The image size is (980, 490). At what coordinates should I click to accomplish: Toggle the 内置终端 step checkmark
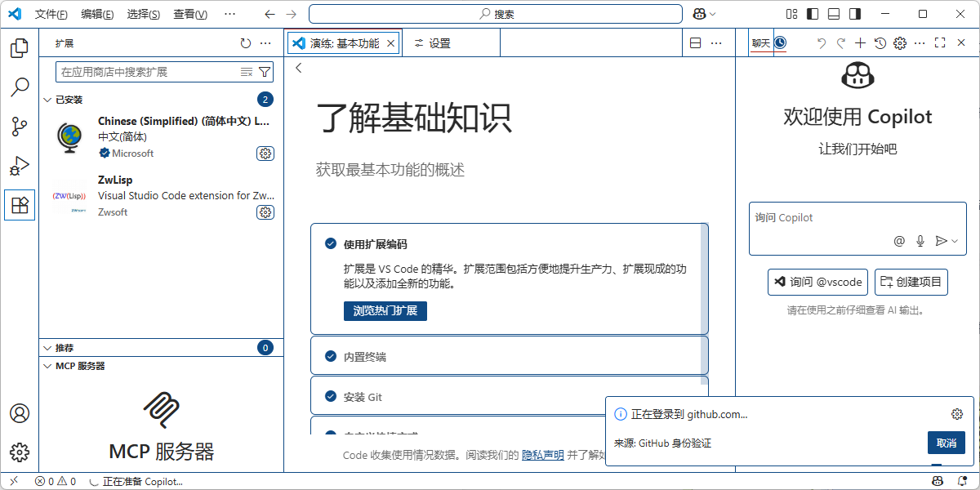point(331,356)
